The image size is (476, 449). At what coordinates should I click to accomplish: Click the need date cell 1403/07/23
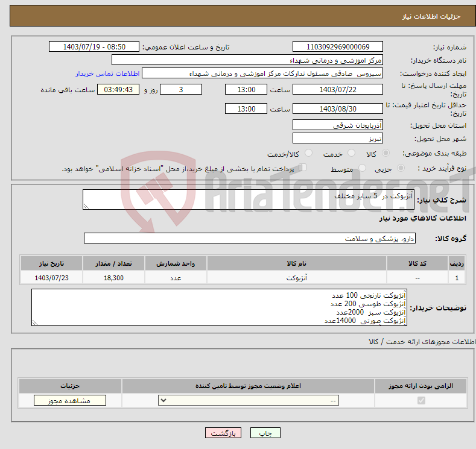point(52,278)
